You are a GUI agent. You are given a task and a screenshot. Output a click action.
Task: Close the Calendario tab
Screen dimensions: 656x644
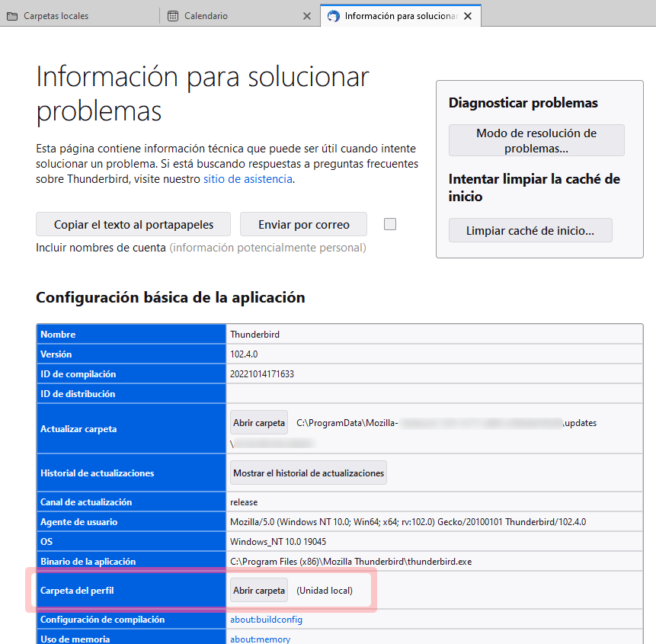pos(306,16)
